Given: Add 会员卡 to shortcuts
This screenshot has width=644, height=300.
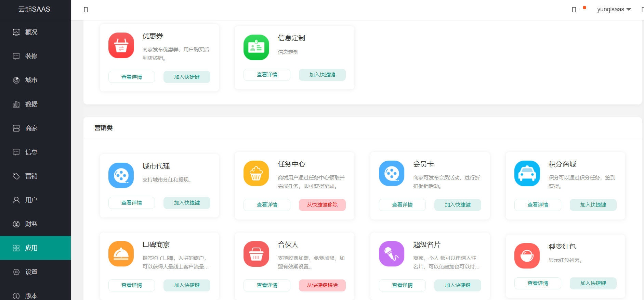Looking at the screenshot, I should coord(458,205).
